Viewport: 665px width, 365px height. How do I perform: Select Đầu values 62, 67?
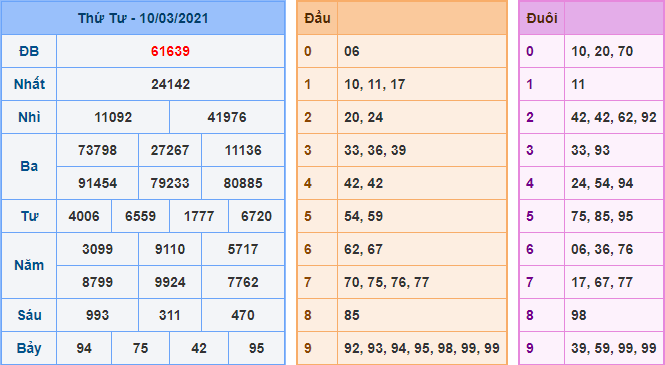pos(363,249)
